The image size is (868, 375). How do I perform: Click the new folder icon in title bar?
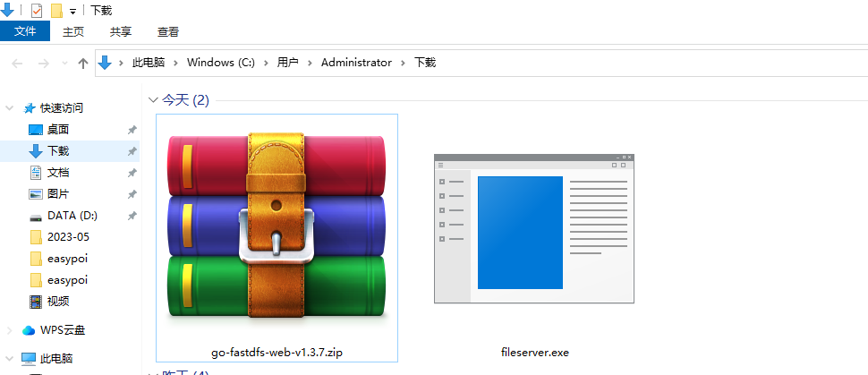pos(56,11)
